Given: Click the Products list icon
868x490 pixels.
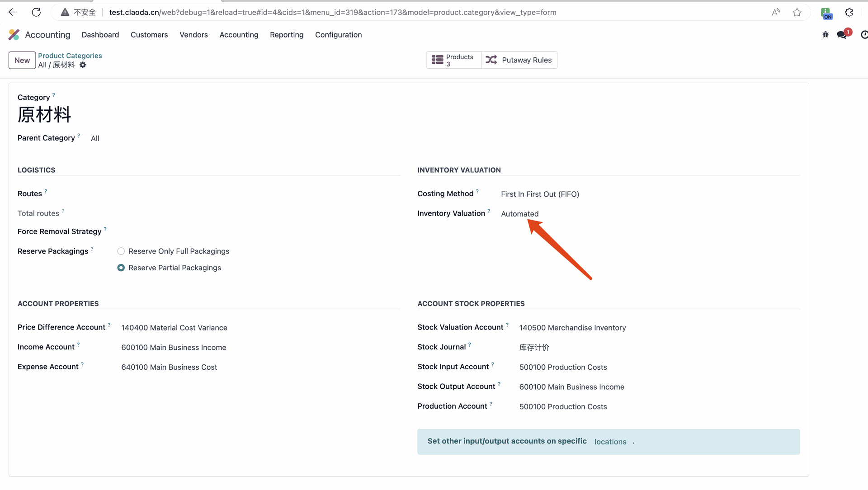Looking at the screenshot, I should click(438, 60).
